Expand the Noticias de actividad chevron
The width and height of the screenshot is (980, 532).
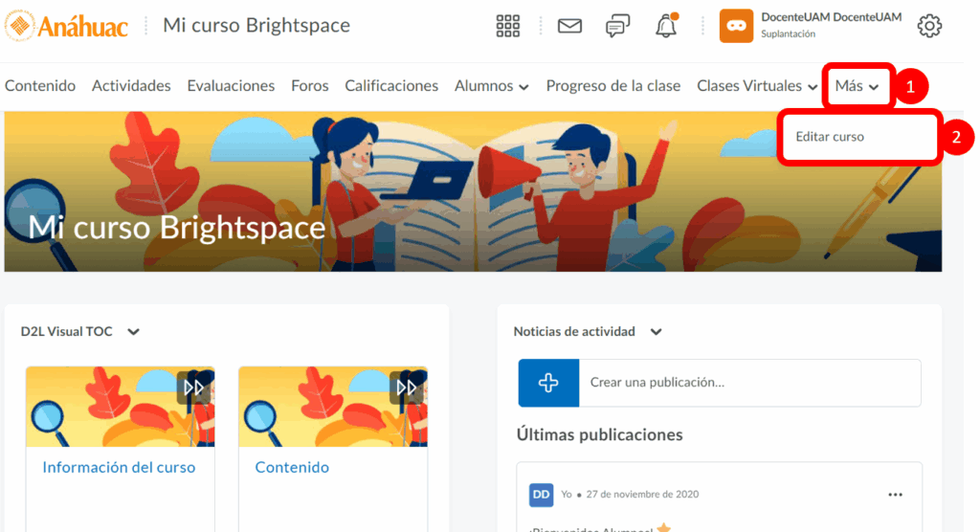(656, 332)
